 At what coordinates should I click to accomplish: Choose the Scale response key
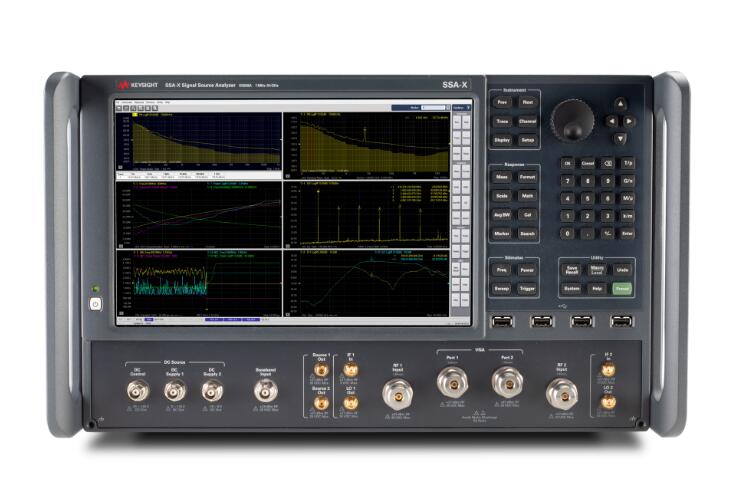click(x=502, y=196)
